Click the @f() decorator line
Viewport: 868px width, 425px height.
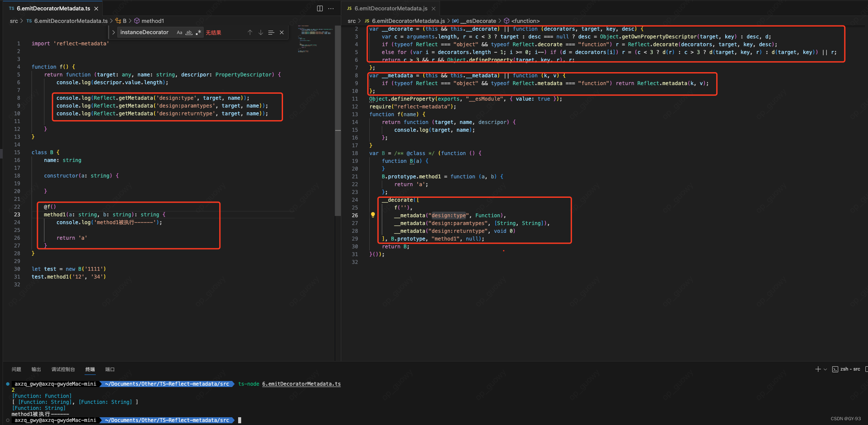[50, 207]
